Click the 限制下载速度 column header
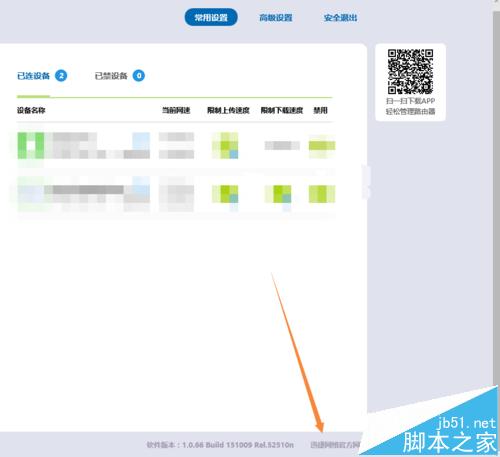 tap(282, 110)
